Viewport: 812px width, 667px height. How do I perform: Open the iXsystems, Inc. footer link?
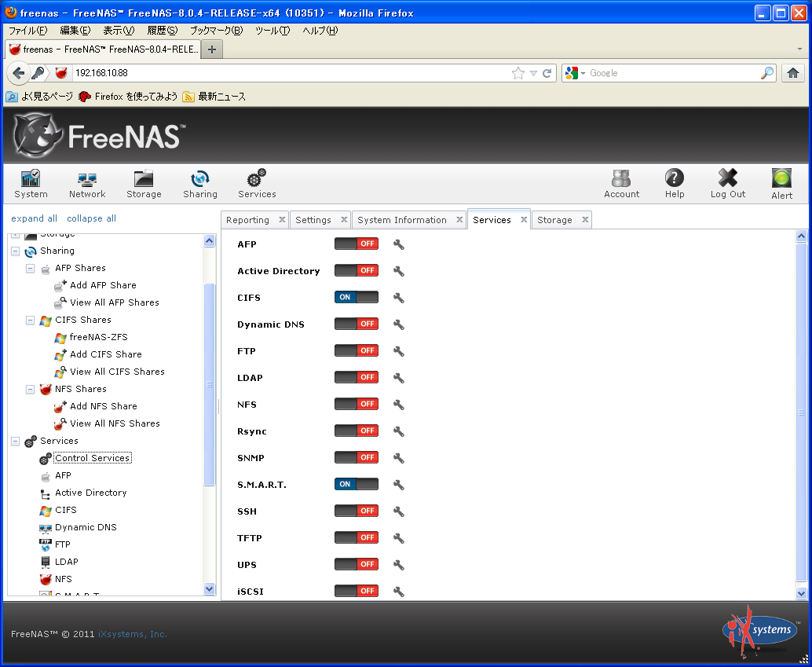tap(133, 634)
